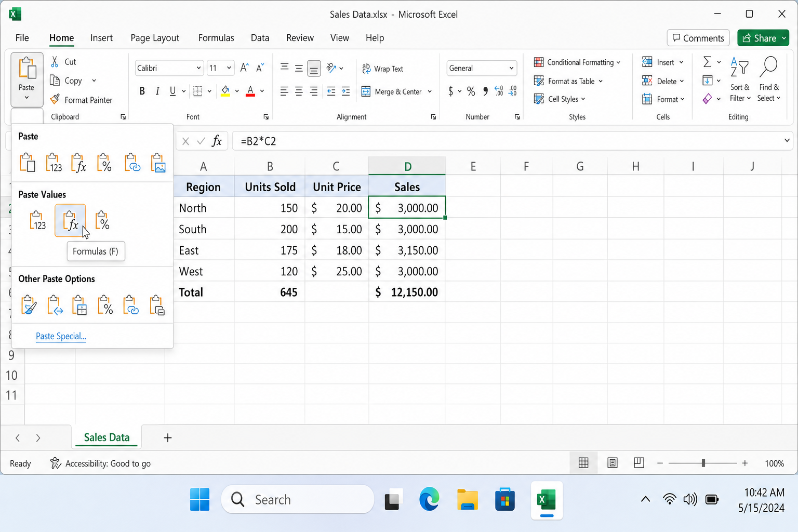The image size is (798, 532).
Task: Open the General number format dropdown
Action: coord(511,68)
